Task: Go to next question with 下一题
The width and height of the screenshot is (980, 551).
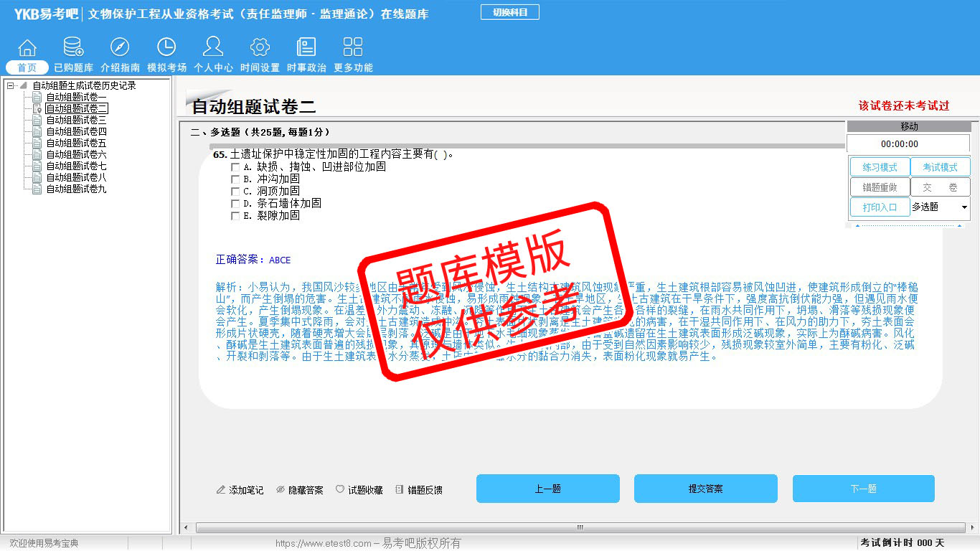Action: [x=863, y=489]
